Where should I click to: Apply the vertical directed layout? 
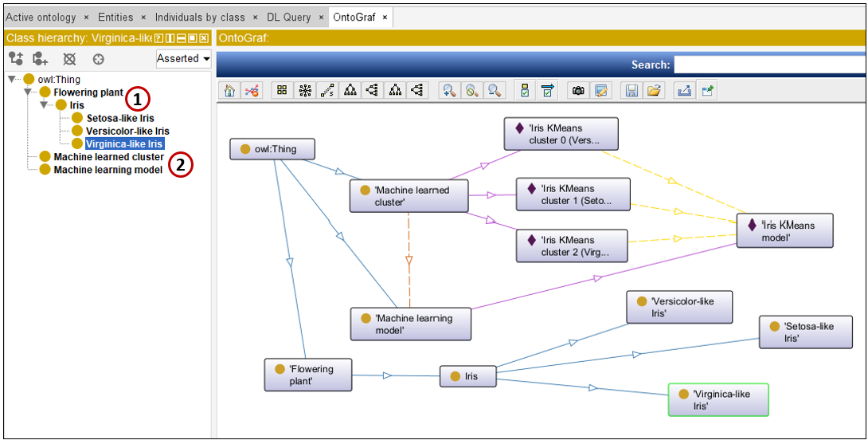pos(395,91)
